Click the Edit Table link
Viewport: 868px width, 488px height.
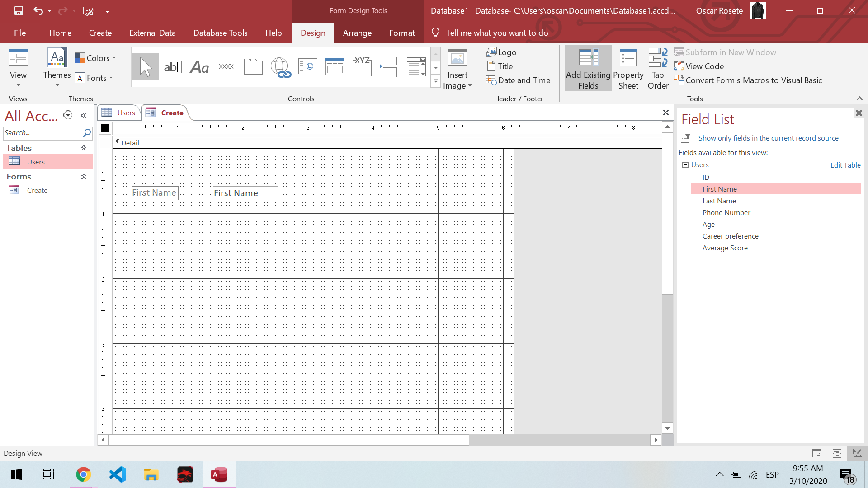point(845,165)
